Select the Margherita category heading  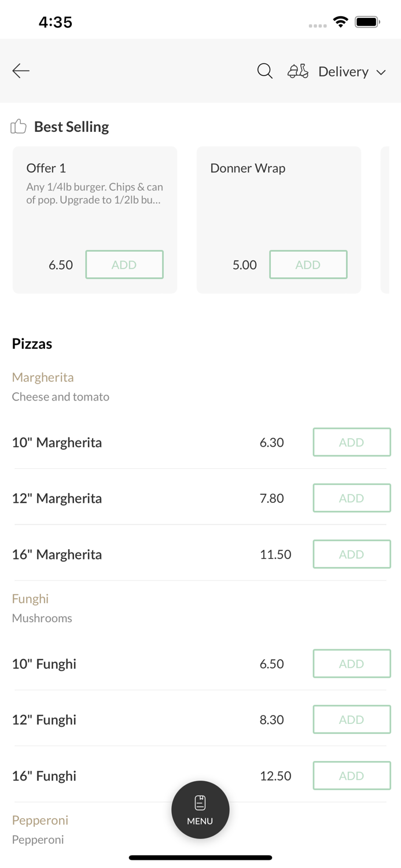tap(43, 377)
